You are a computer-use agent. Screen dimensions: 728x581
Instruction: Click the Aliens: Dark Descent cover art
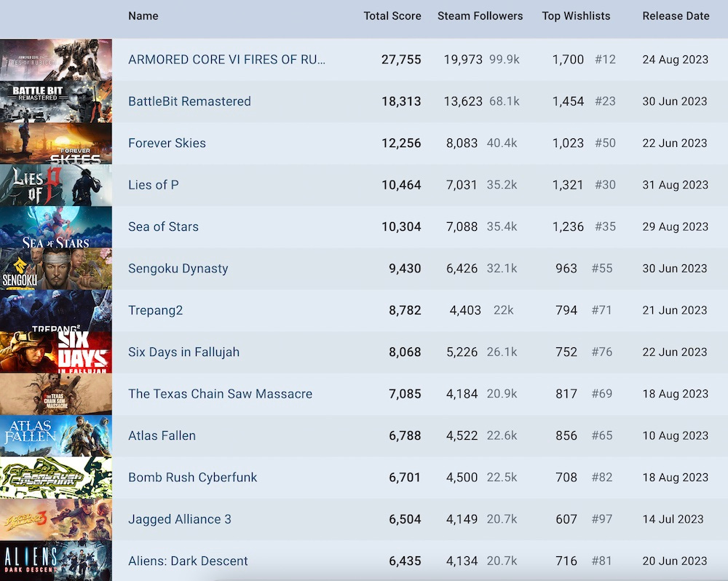[x=56, y=561]
